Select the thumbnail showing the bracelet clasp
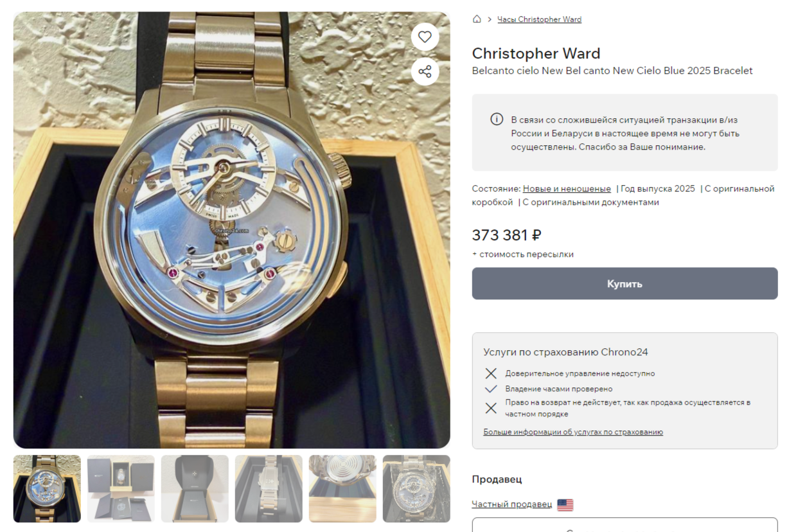789x532 pixels. point(269,488)
